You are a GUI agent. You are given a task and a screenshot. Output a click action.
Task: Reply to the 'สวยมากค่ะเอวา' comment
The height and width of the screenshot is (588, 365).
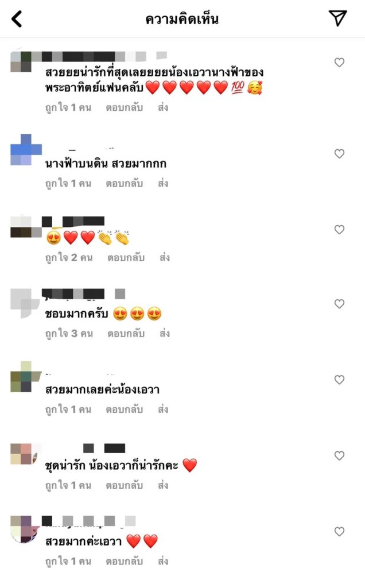point(124,561)
